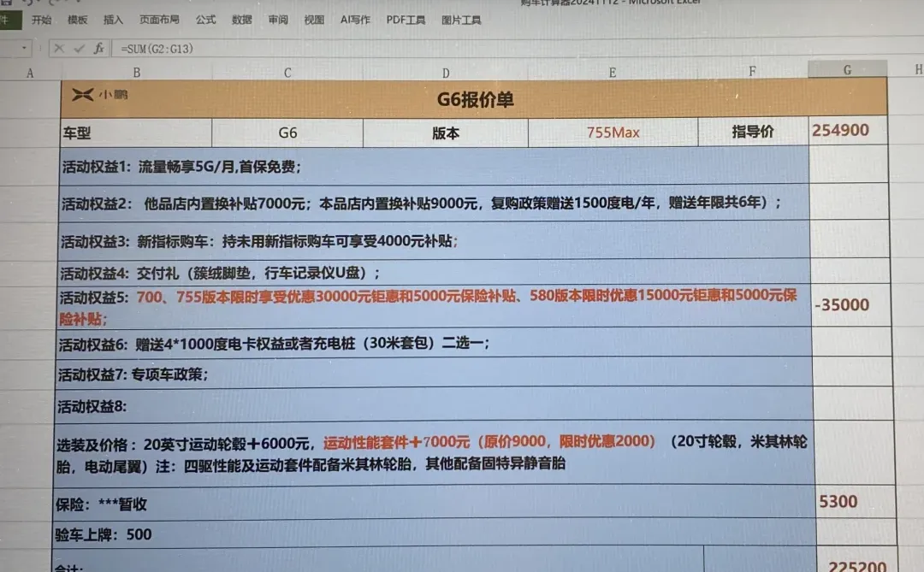This screenshot has width=924, height=572.
Task: Click the Undo icon near the top left
Action: [29, 3]
